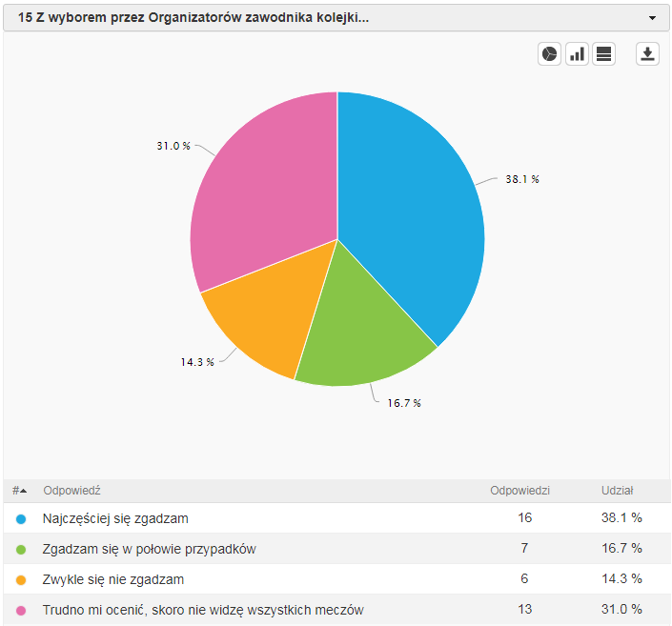The width and height of the screenshot is (672, 626).
Task: Expand the question 15 dropdown arrow
Action: click(652, 18)
